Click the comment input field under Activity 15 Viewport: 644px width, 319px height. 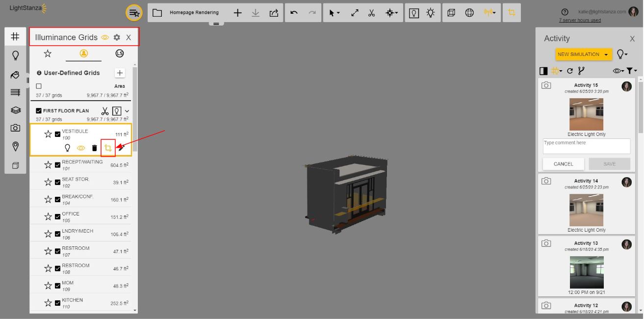pyautogui.click(x=586, y=146)
